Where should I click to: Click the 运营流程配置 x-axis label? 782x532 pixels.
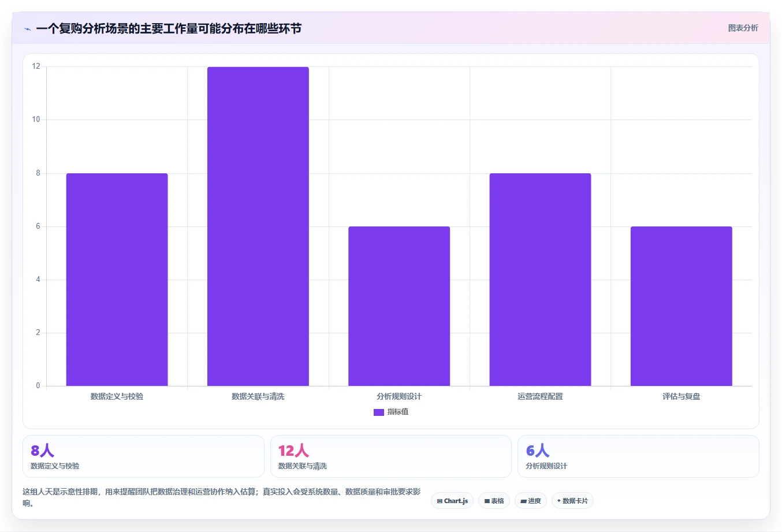540,396
